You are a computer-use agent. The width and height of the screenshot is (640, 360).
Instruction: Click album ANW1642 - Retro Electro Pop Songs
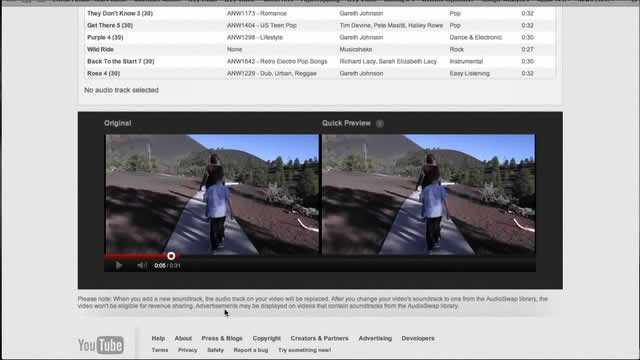[277, 61]
